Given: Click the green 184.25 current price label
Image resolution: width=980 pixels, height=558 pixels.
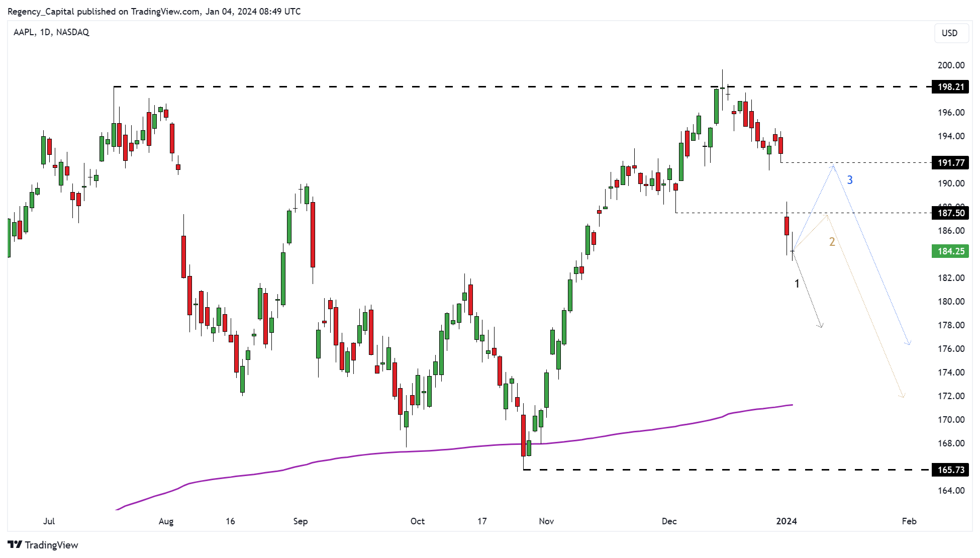Looking at the screenshot, I should [951, 251].
